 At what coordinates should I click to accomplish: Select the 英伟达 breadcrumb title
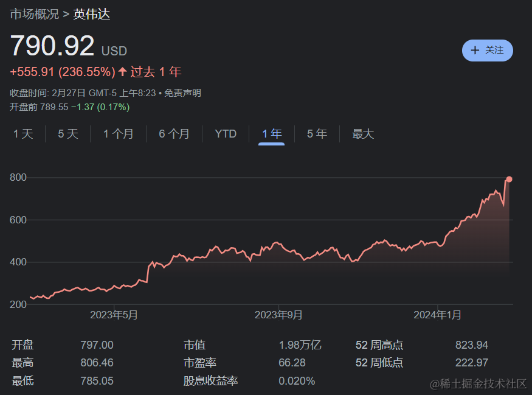pos(92,14)
